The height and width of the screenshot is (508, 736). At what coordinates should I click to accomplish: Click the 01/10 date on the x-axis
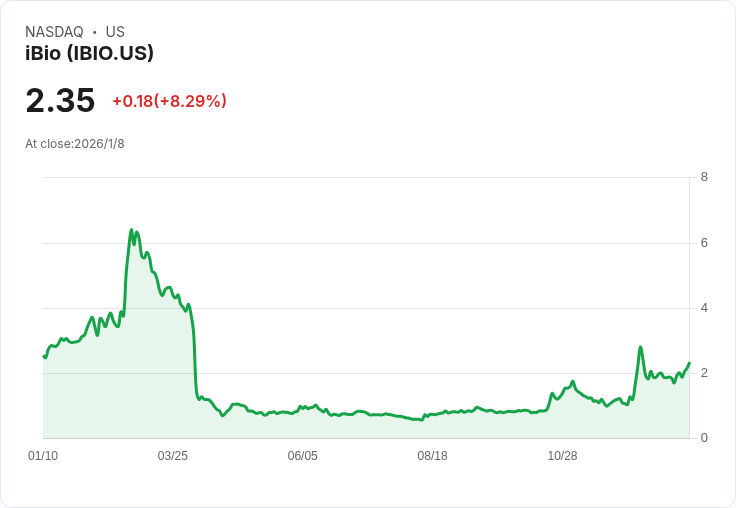tap(43, 456)
